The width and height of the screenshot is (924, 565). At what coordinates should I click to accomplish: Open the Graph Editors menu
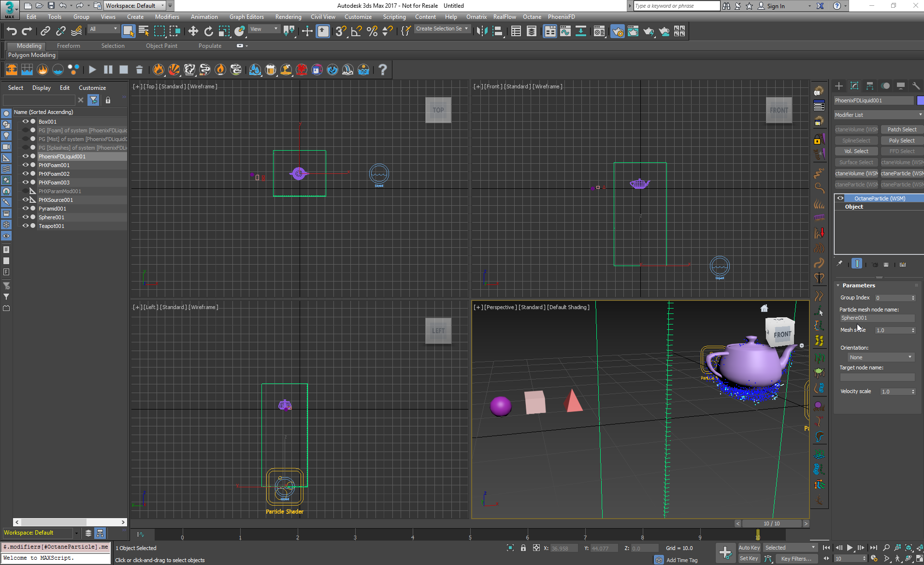click(246, 17)
